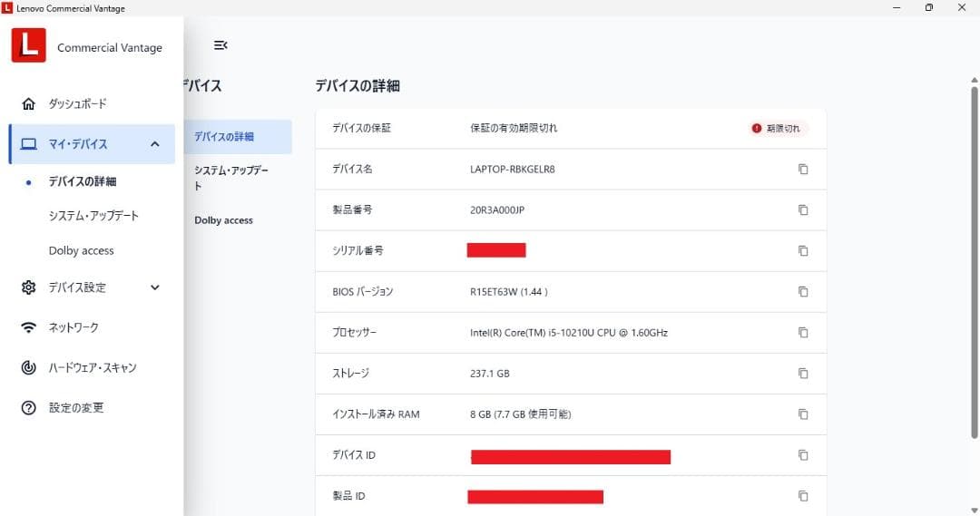
Task: Copy the BIOS バージョン value
Action: tap(803, 292)
